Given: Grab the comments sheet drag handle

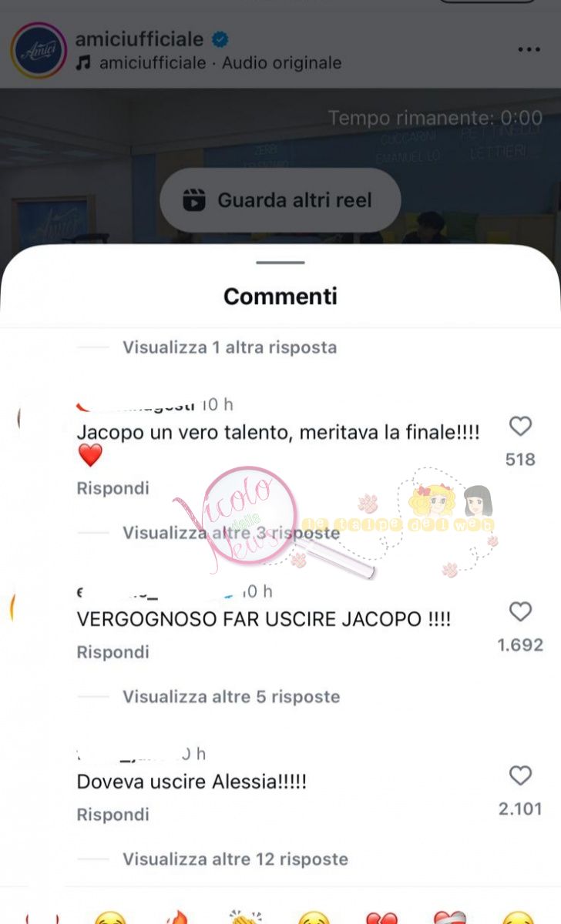Looking at the screenshot, I should click(x=280, y=263).
